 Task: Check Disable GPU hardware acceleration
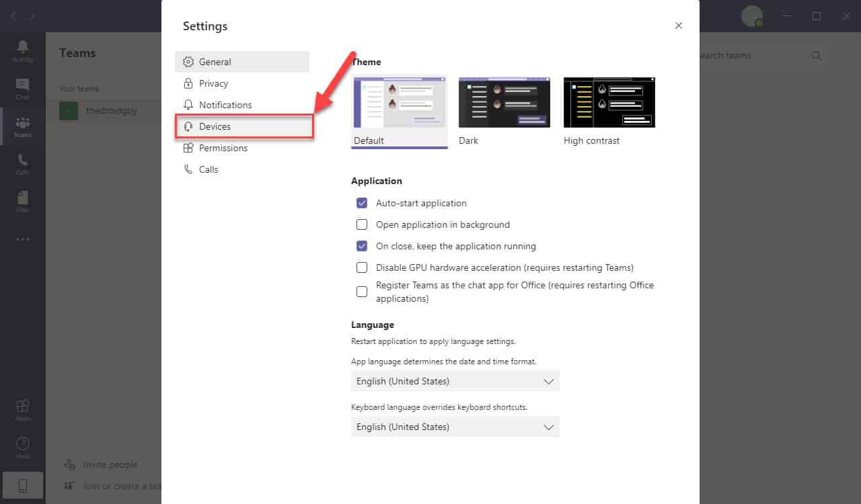pos(362,267)
